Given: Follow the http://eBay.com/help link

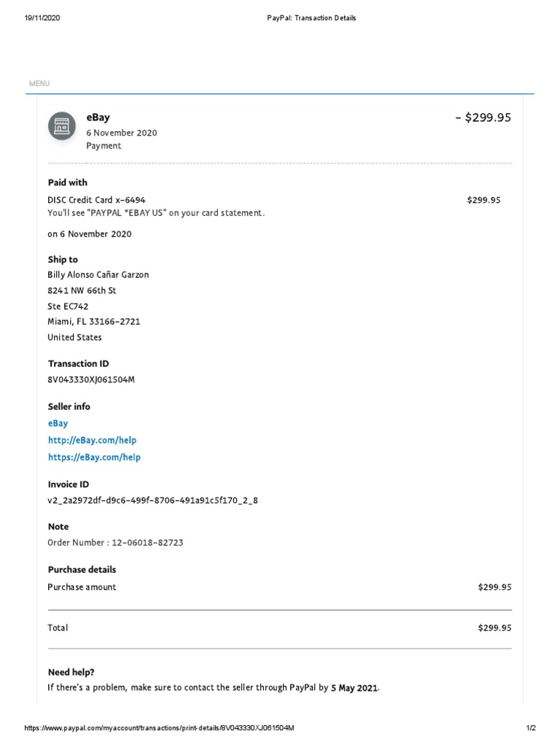Looking at the screenshot, I should point(93,440).
